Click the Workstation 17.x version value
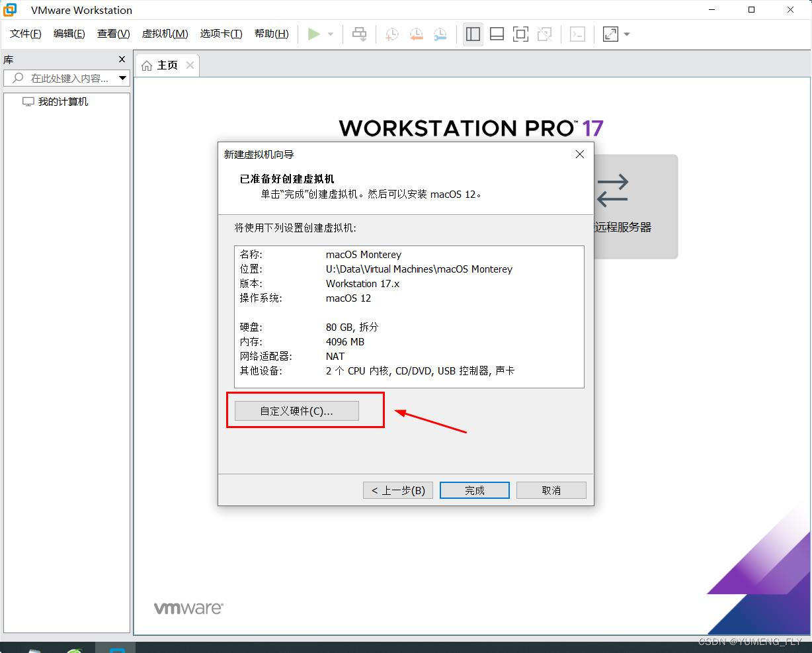 point(363,284)
